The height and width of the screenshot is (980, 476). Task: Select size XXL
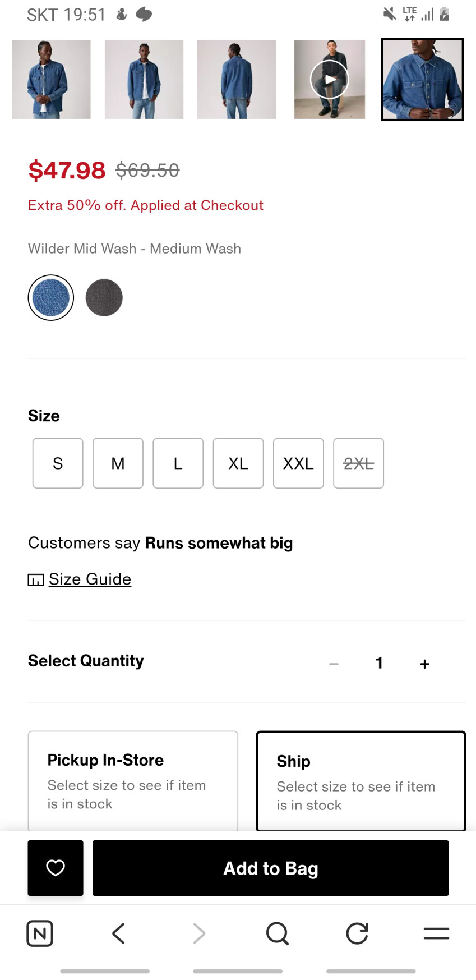coord(298,463)
